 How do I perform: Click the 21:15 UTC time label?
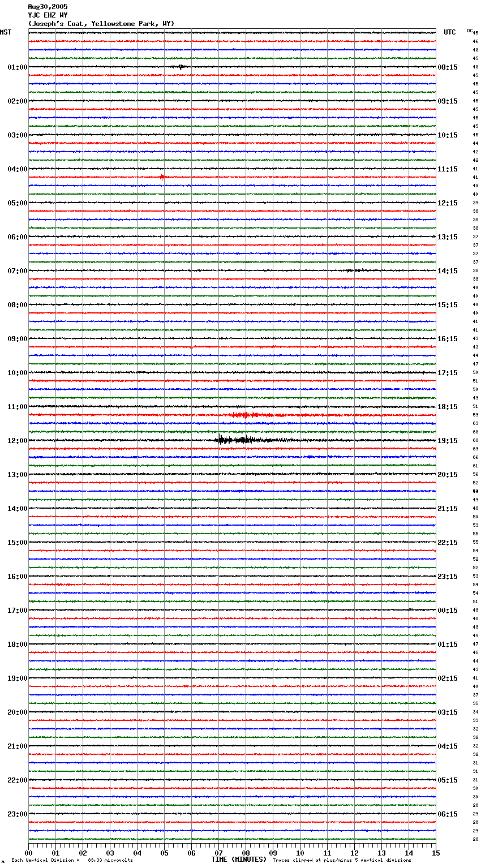pyautogui.click(x=448, y=509)
